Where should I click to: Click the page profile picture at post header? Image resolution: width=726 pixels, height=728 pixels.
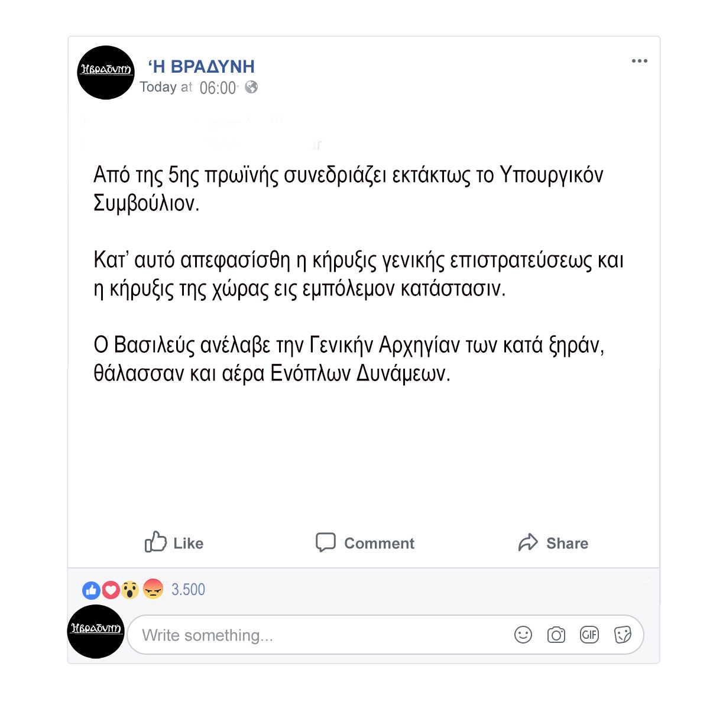[x=106, y=72]
